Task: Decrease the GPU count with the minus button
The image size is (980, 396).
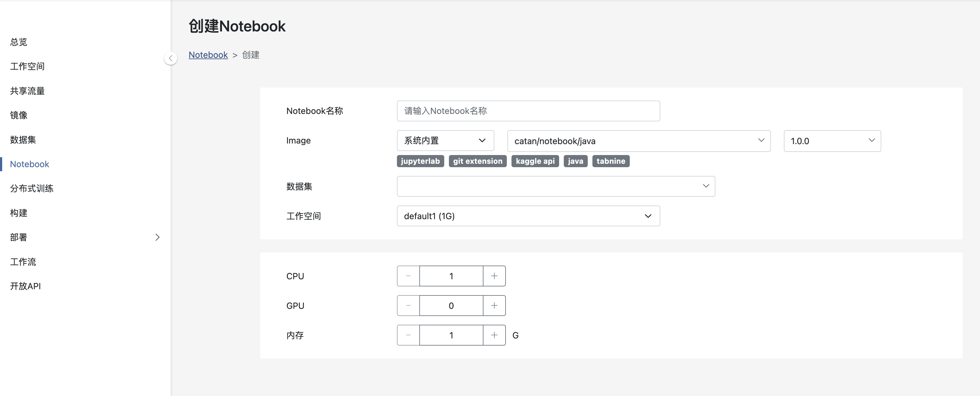Action: coord(408,305)
